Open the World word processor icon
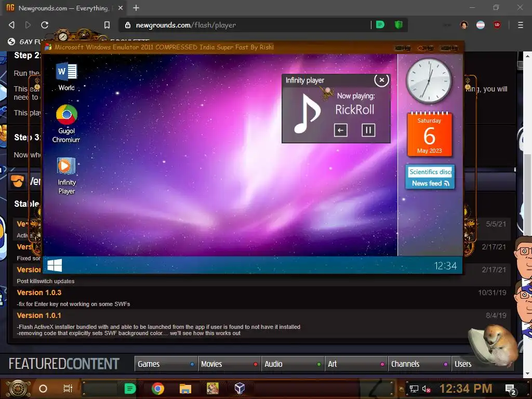 [66, 77]
